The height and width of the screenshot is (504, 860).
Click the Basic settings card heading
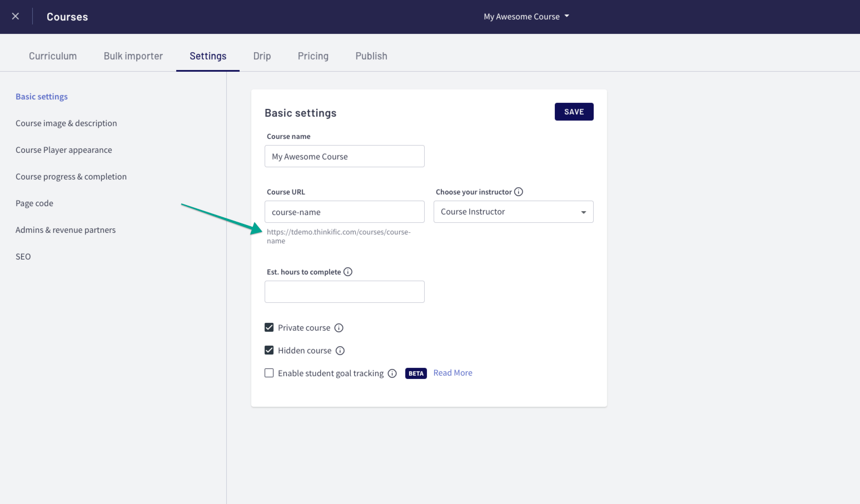pos(301,113)
